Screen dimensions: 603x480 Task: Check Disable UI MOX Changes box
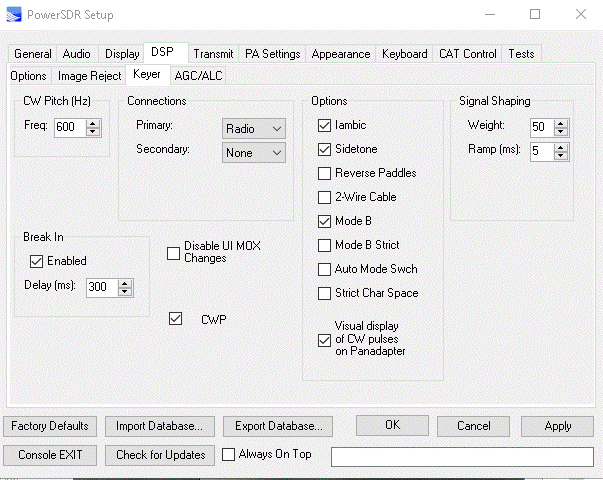click(x=173, y=253)
